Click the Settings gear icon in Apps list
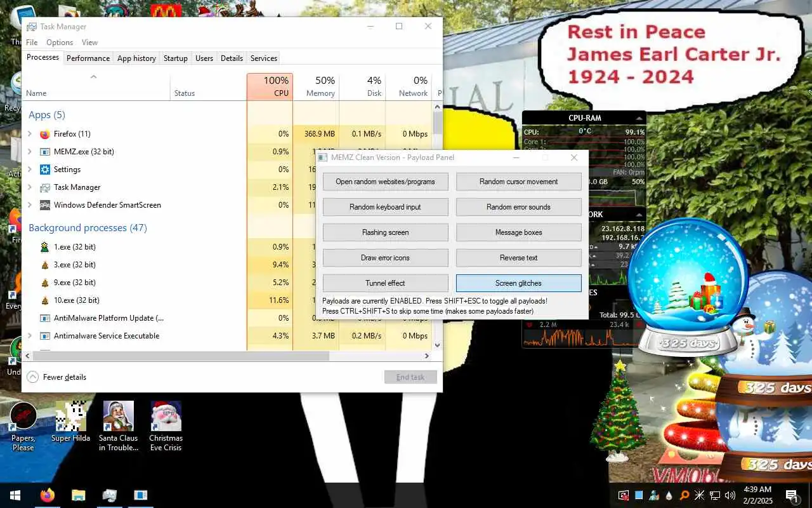The image size is (812, 508). (x=45, y=170)
